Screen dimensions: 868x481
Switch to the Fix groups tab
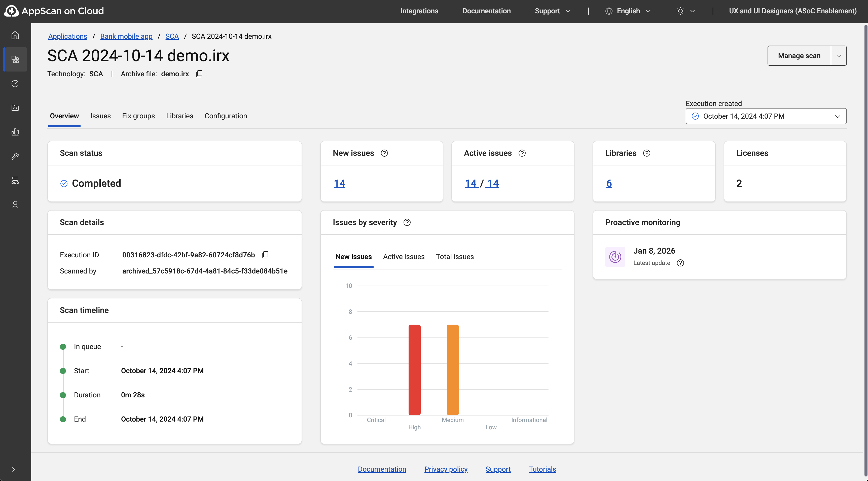pos(138,116)
